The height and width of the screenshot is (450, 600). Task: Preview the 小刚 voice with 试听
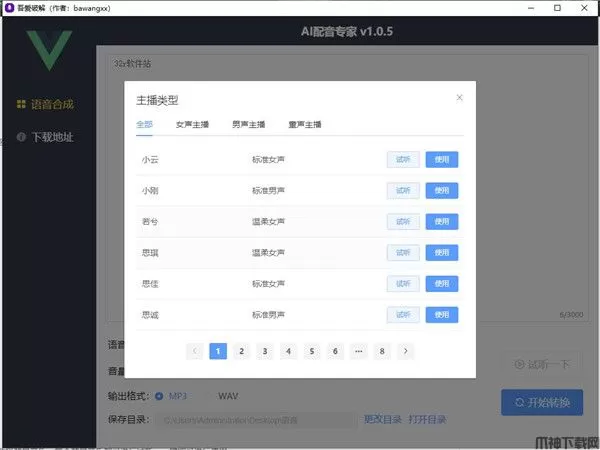click(x=403, y=191)
